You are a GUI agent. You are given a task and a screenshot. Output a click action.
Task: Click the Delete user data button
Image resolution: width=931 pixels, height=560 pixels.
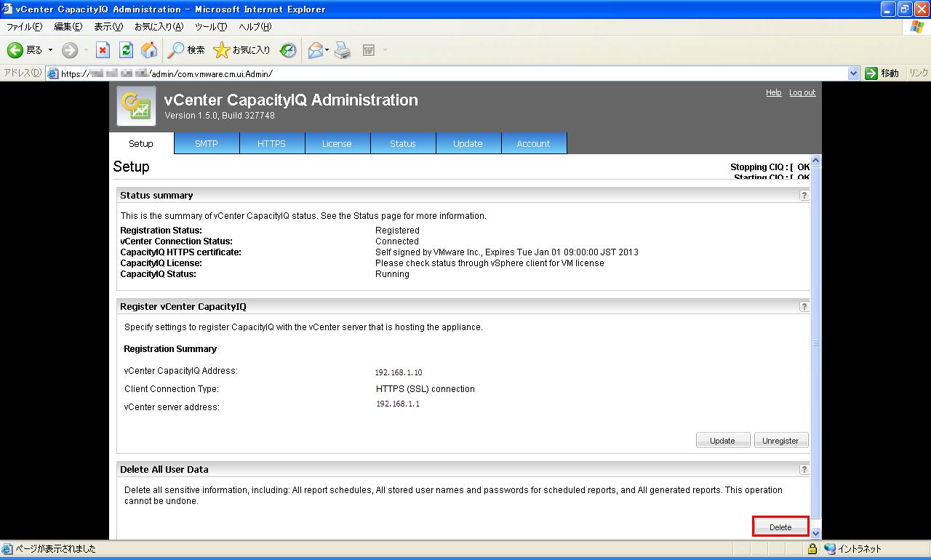coord(780,527)
